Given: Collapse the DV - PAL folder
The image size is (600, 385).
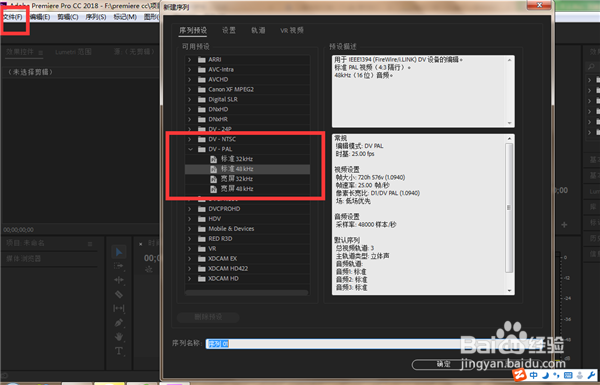Looking at the screenshot, I should pos(190,149).
